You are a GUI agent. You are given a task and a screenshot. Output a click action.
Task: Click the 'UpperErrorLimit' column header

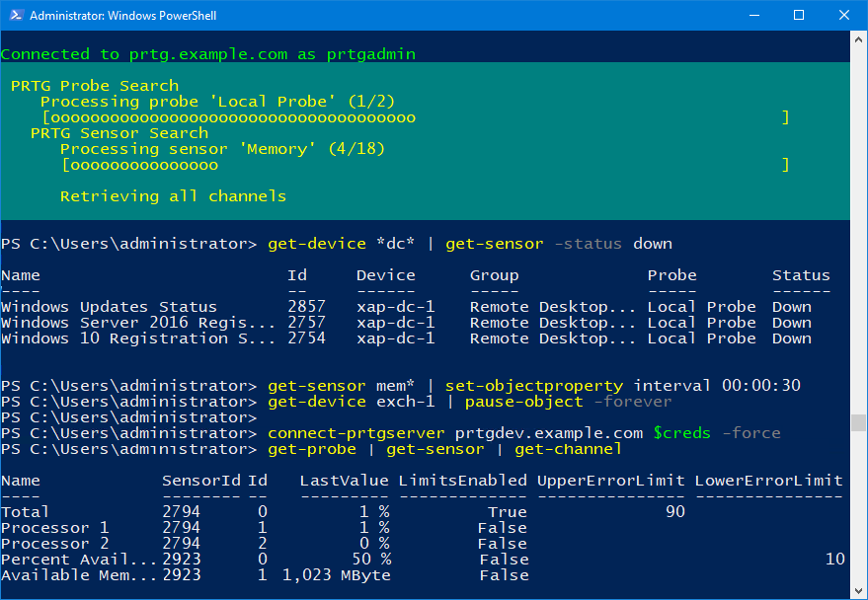coord(610,482)
